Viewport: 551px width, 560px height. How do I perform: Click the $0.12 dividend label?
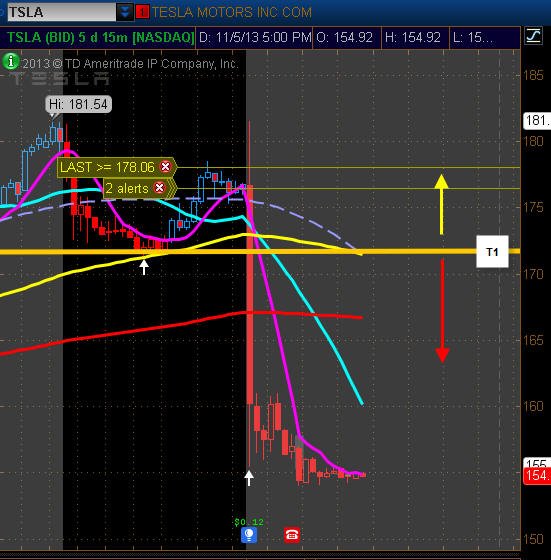click(x=249, y=522)
